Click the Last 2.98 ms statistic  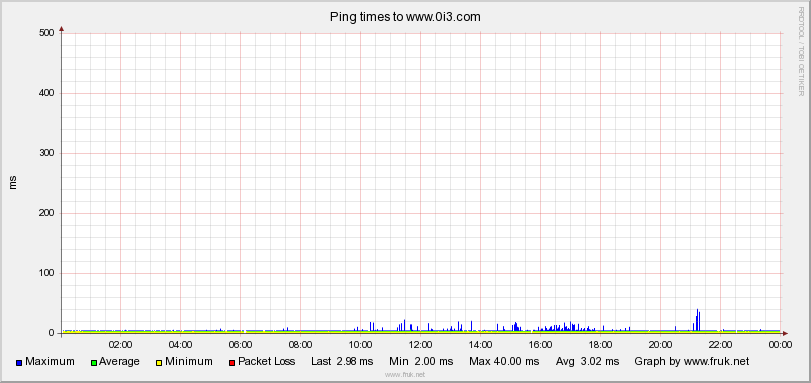click(x=342, y=361)
